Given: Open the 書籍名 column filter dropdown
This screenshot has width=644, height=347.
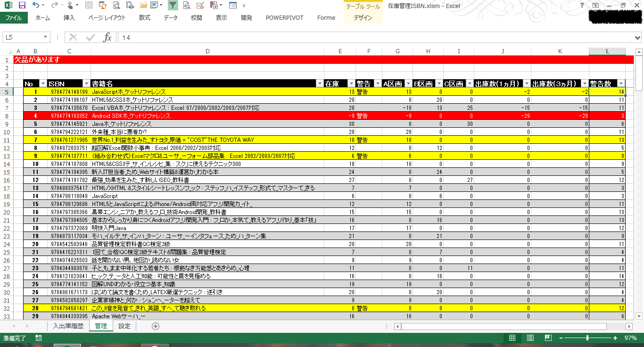Looking at the screenshot, I should tap(319, 83).
